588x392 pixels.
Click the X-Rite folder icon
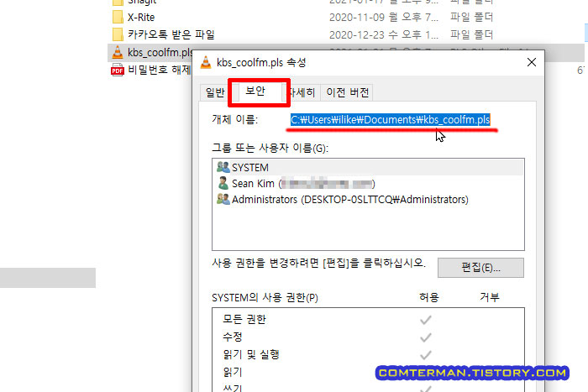pos(118,18)
